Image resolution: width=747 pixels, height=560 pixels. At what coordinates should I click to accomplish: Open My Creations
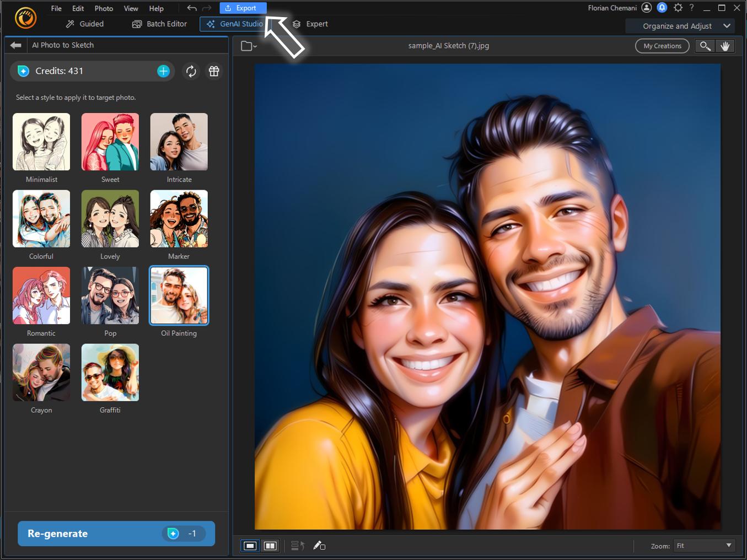[662, 46]
